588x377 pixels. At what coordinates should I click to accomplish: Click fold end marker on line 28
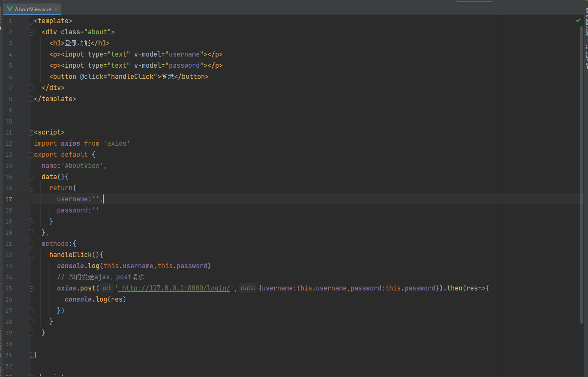pos(31,322)
